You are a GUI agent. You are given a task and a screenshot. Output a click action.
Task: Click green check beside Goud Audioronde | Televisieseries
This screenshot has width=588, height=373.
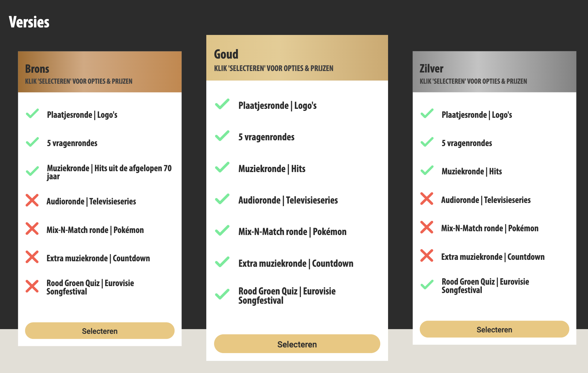pyautogui.click(x=222, y=199)
